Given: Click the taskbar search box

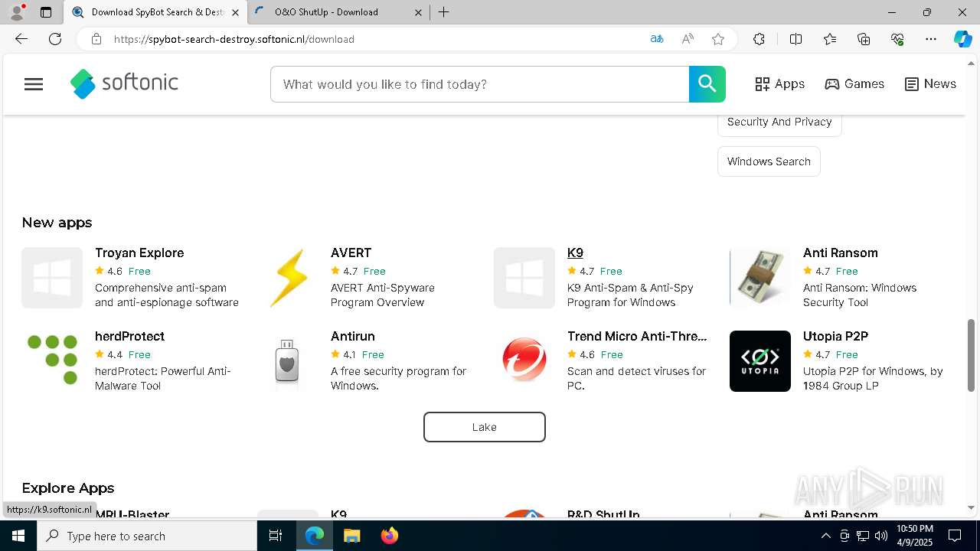Looking at the screenshot, I should (147, 536).
